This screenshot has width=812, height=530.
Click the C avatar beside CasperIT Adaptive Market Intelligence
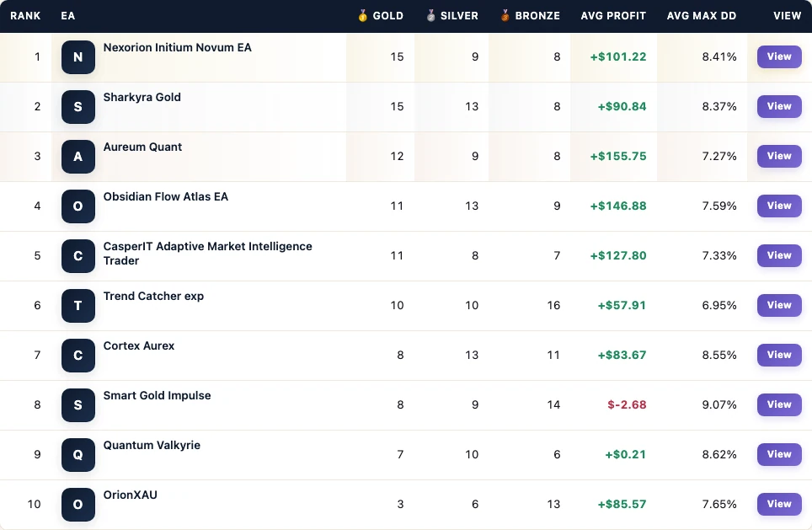(x=78, y=256)
